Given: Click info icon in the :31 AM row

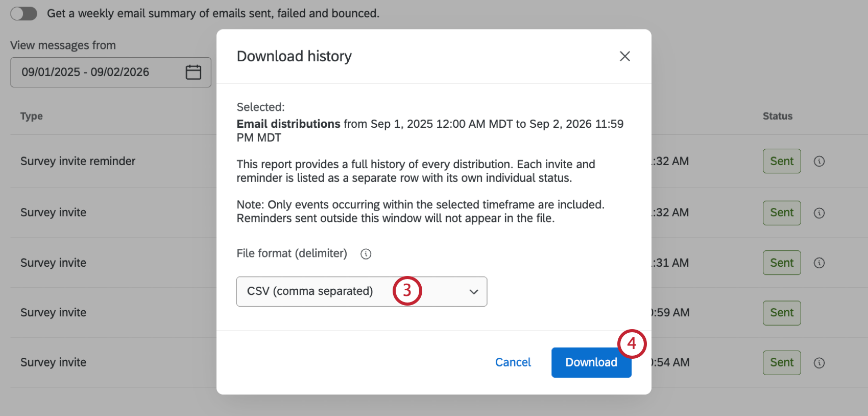Looking at the screenshot, I should (x=819, y=263).
